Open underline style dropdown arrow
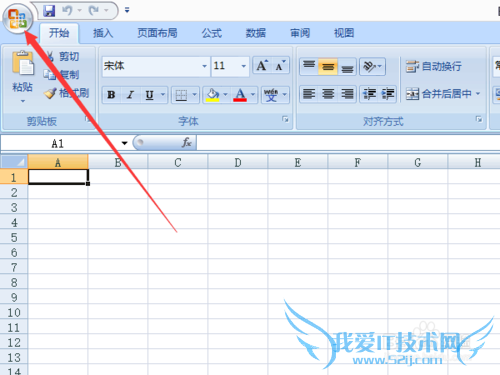500x375 pixels. pyautogui.click(x=163, y=95)
